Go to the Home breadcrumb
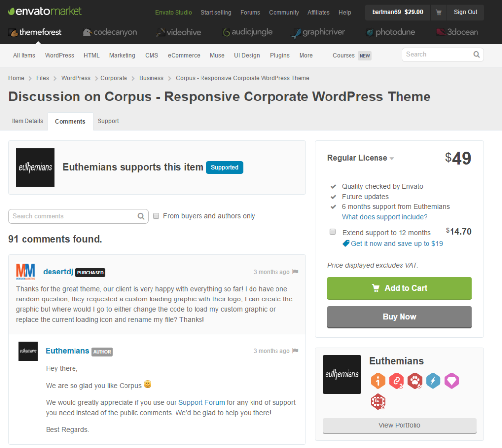 [16, 78]
